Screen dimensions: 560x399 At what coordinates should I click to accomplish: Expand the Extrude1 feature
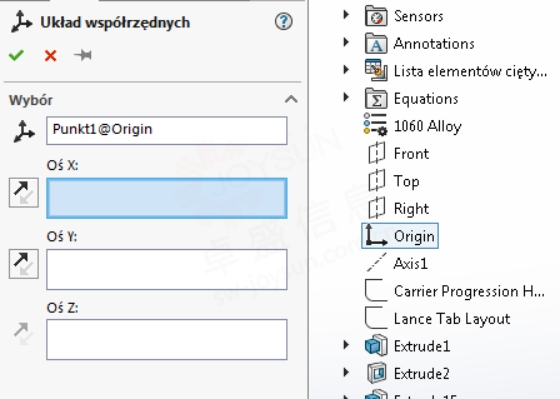pyautogui.click(x=346, y=345)
